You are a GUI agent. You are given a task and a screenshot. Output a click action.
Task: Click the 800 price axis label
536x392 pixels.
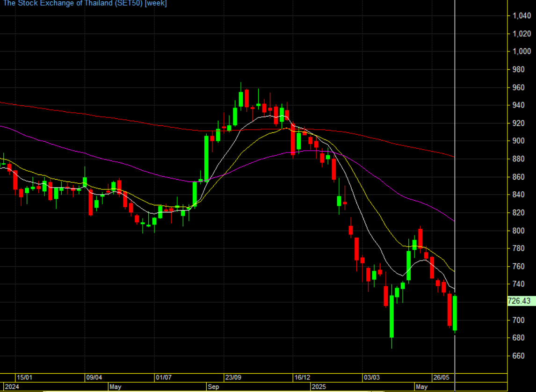[x=518, y=231]
